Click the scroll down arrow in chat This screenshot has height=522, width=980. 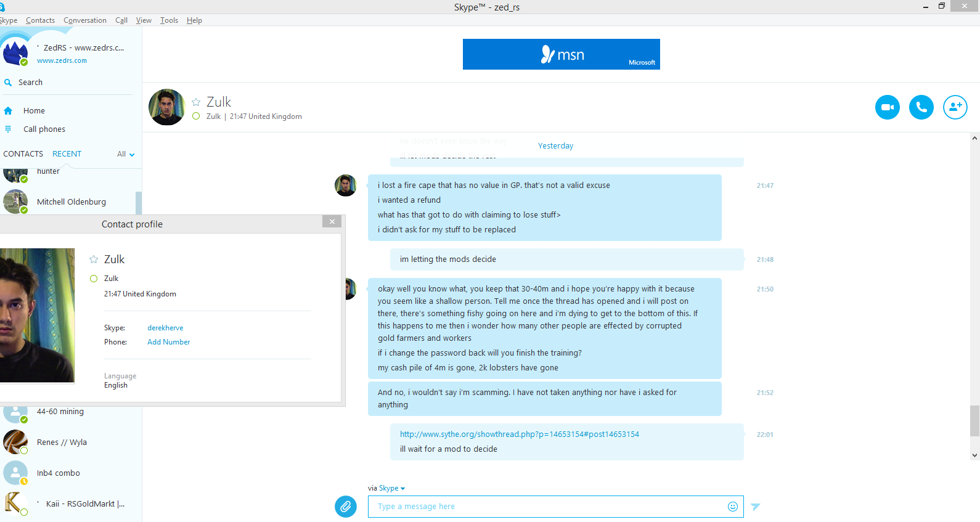[974, 455]
